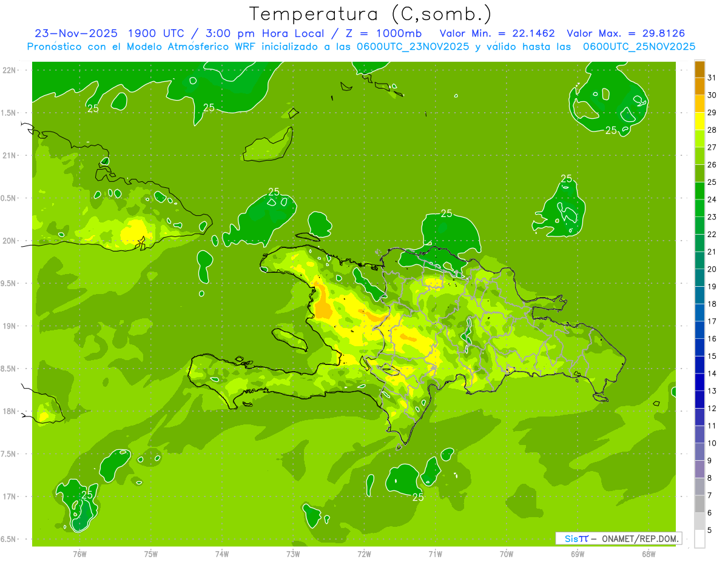This screenshot has height=562, width=728.
Task: Click the 74W longitude axis label
Action: click(222, 554)
